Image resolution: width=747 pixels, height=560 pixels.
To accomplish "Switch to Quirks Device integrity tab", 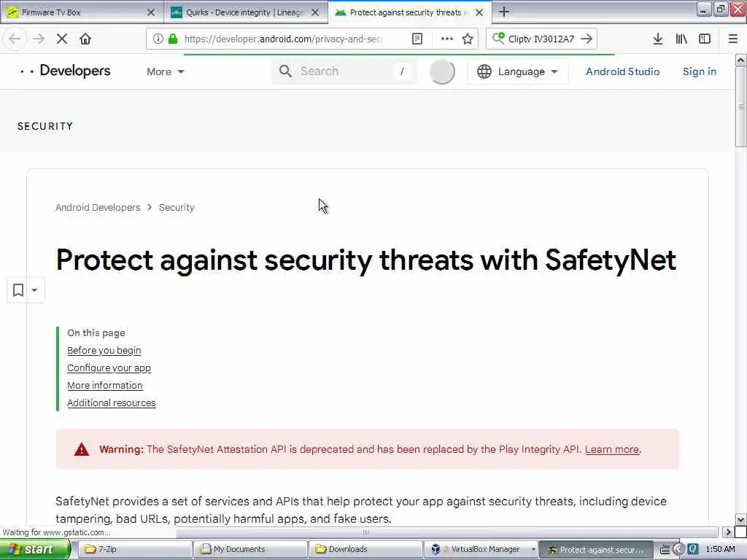I will coord(246,12).
